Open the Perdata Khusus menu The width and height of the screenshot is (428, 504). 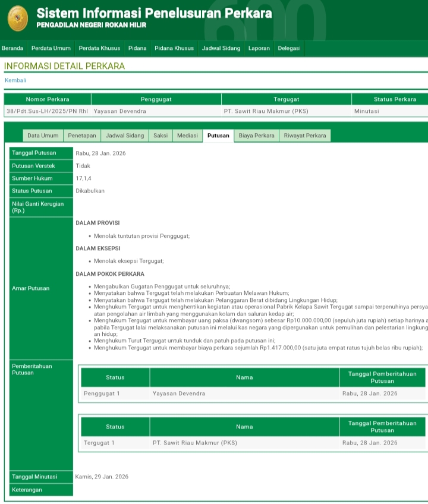tap(99, 48)
